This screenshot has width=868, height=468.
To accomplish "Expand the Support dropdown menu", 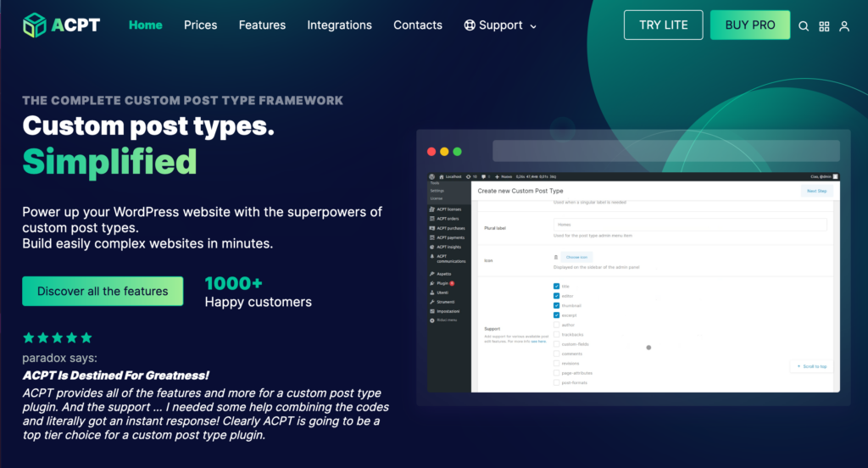I will tap(500, 25).
